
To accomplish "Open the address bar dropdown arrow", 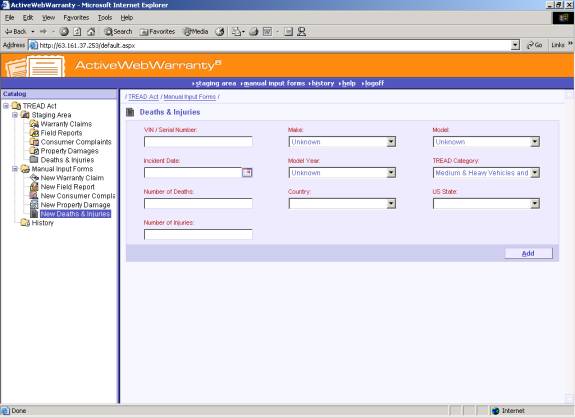I will click(515, 45).
